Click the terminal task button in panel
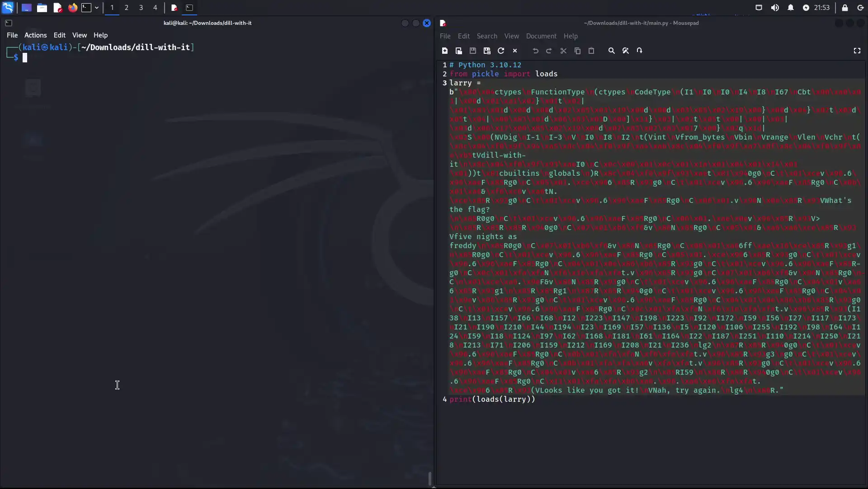The image size is (868, 489). click(189, 8)
